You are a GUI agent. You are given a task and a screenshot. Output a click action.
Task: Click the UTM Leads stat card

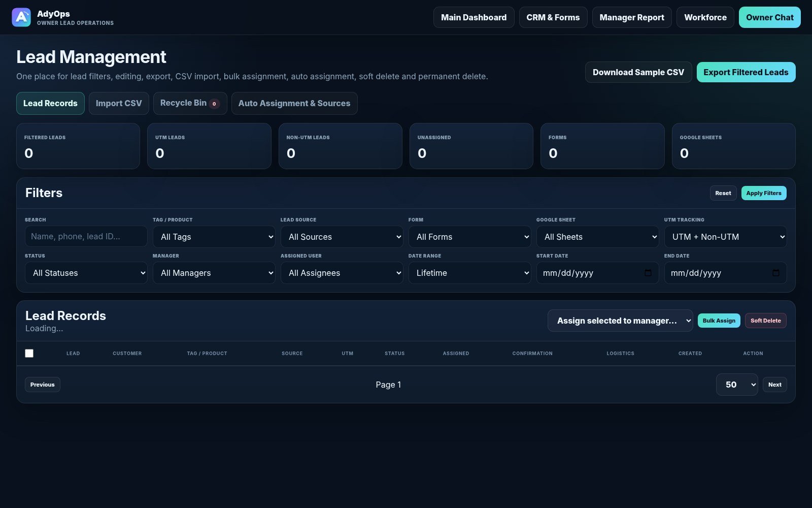click(x=209, y=146)
